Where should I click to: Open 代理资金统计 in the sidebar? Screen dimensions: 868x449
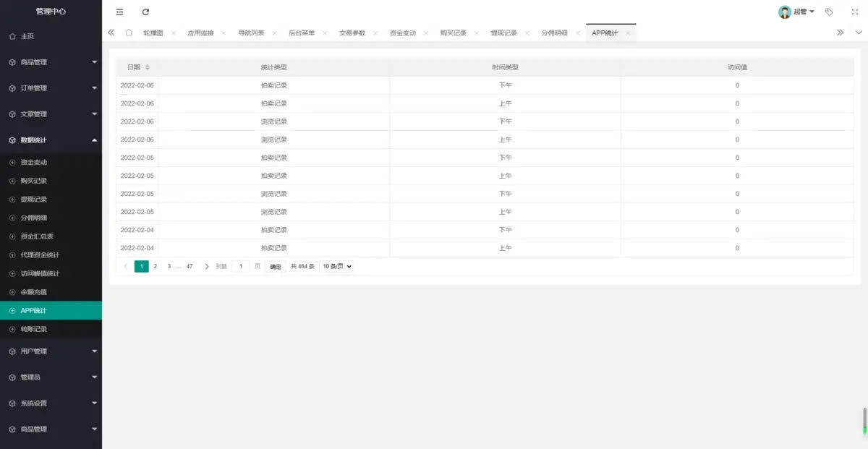51,255
